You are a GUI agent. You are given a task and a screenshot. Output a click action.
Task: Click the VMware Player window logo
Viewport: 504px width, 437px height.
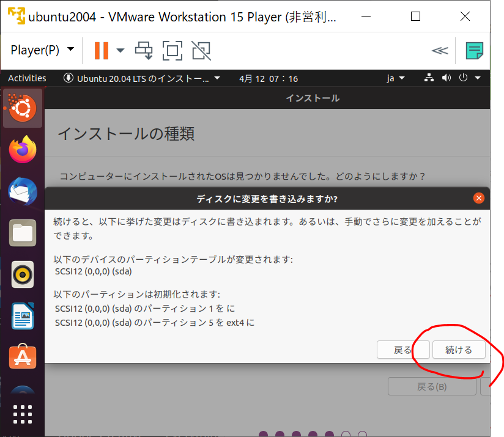pyautogui.click(x=17, y=16)
